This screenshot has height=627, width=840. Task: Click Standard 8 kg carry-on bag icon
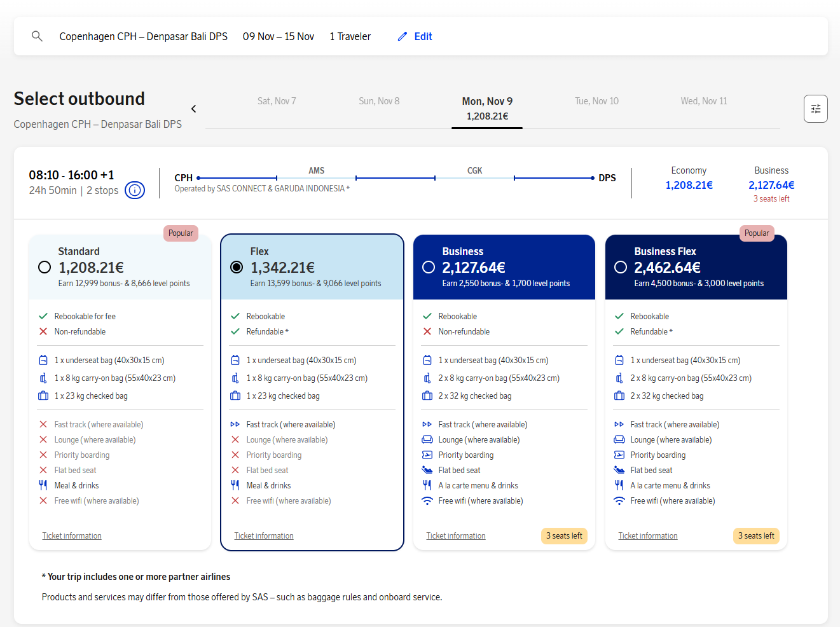click(43, 378)
